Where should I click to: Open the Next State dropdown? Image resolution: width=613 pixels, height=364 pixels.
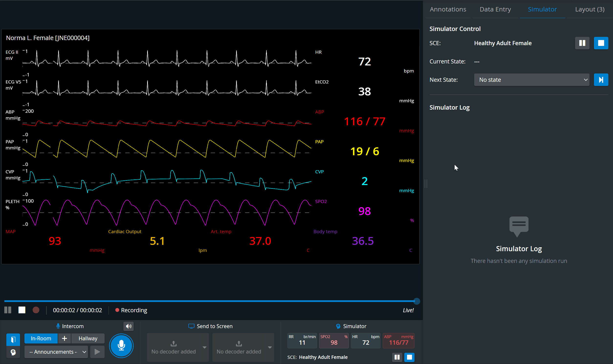pyautogui.click(x=532, y=80)
